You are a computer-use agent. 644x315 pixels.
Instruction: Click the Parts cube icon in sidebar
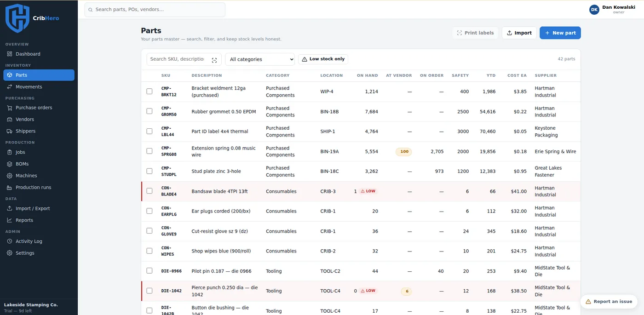click(10, 75)
